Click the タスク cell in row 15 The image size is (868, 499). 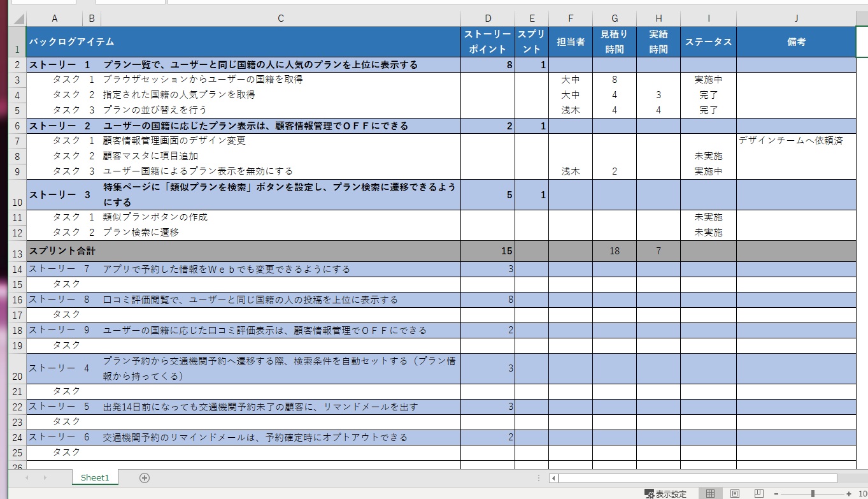pos(54,284)
